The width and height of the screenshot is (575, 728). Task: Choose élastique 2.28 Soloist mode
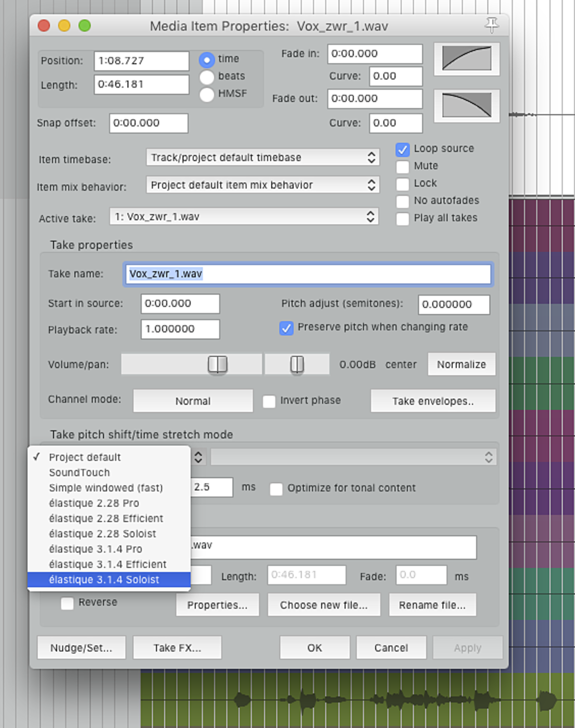pyautogui.click(x=109, y=533)
